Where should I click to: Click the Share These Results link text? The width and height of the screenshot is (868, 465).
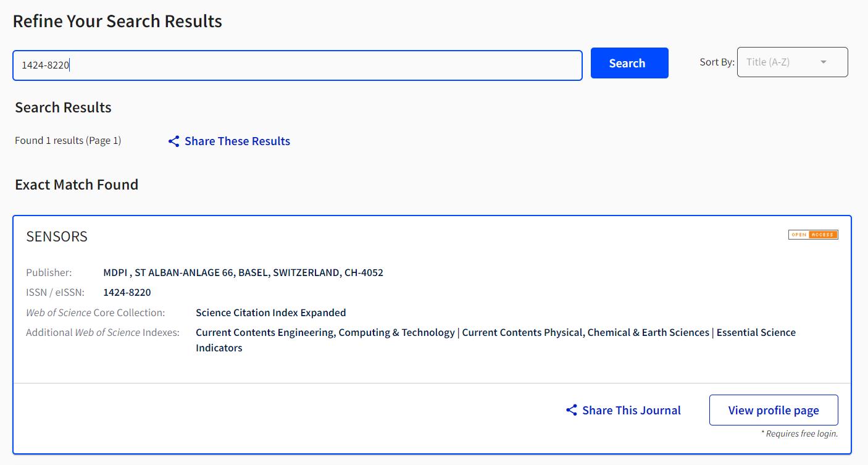point(237,141)
